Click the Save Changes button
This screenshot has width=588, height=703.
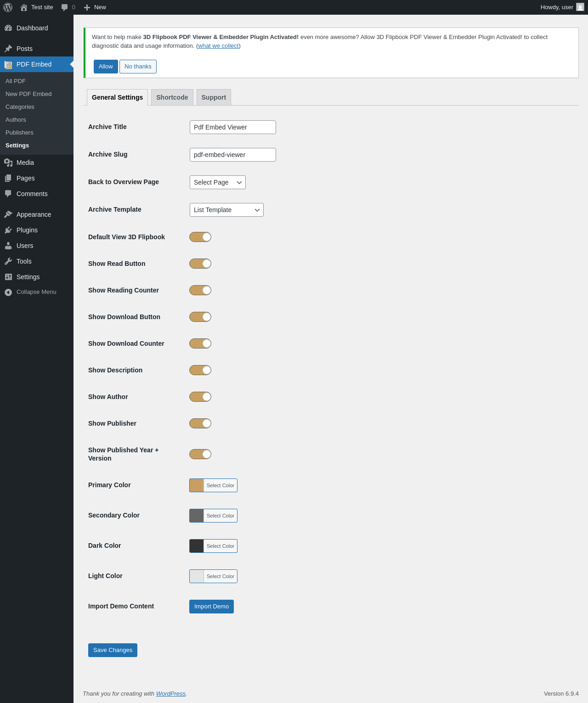113,650
